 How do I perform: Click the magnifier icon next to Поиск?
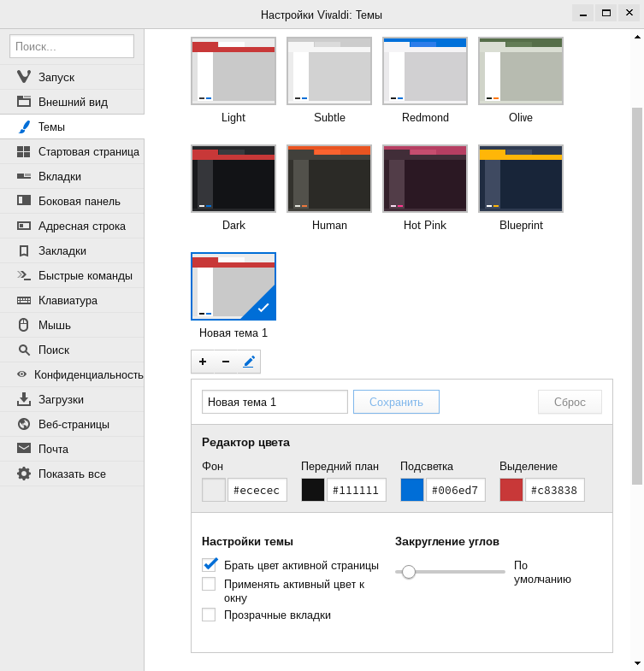(24, 350)
